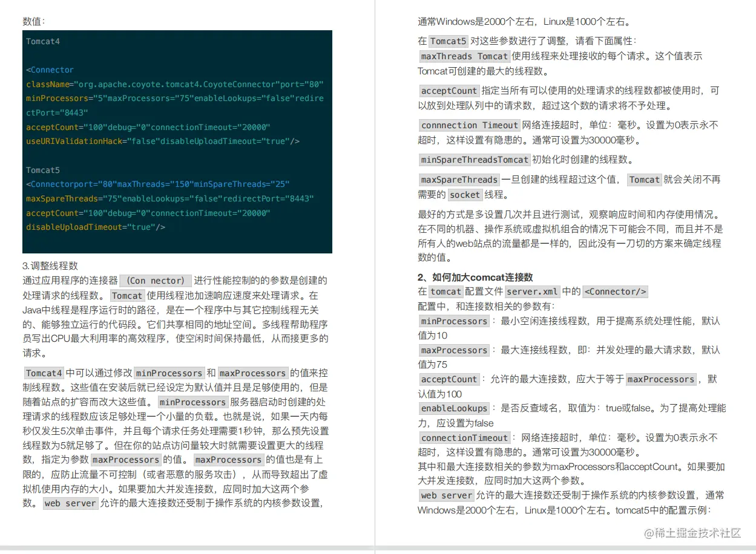Click the "(Con nector)" inline code tag
The width and height of the screenshot is (756, 554).
tap(156, 281)
